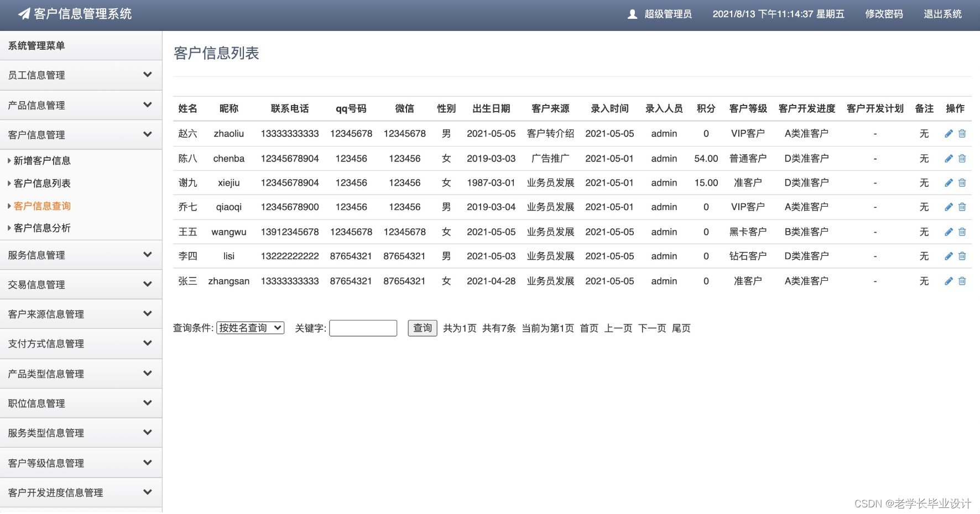980x514 pixels.
Task: Click 黑卡客户 level cell
Action: 748,232
